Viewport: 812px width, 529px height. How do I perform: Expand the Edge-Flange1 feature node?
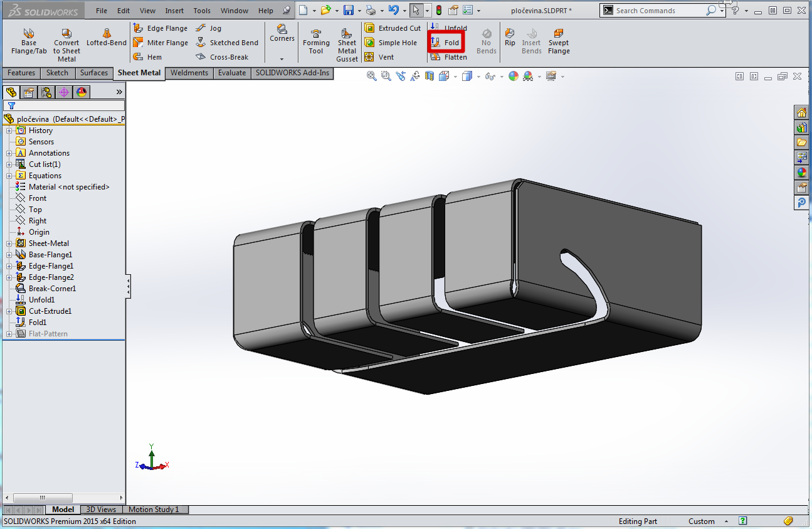click(x=9, y=266)
